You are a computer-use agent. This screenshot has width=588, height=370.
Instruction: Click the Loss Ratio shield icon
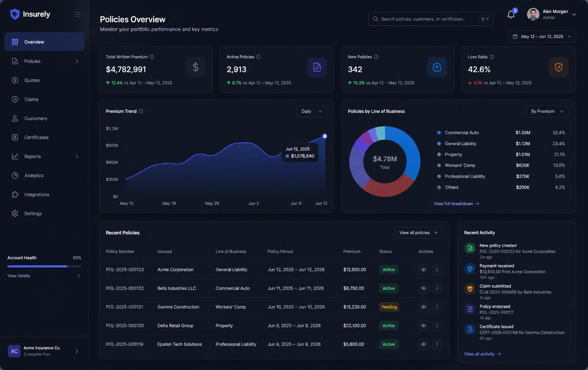(558, 67)
